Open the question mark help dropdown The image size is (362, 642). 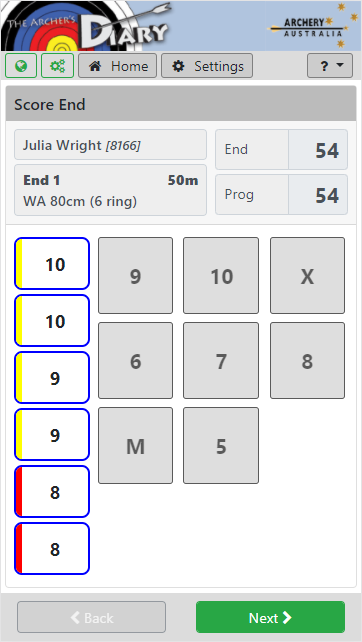coord(330,66)
